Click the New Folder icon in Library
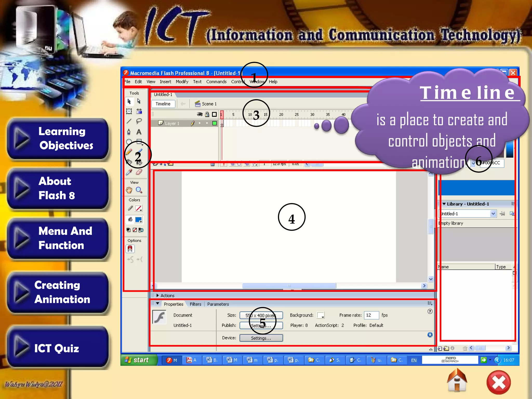The height and width of the screenshot is (399, 532). pyautogui.click(x=446, y=348)
